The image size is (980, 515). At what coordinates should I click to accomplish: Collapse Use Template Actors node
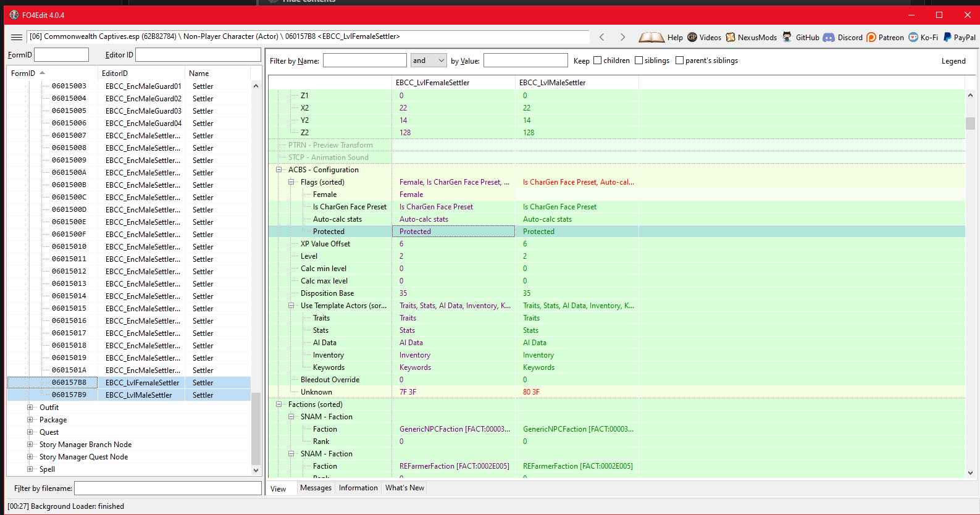point(291,306)
